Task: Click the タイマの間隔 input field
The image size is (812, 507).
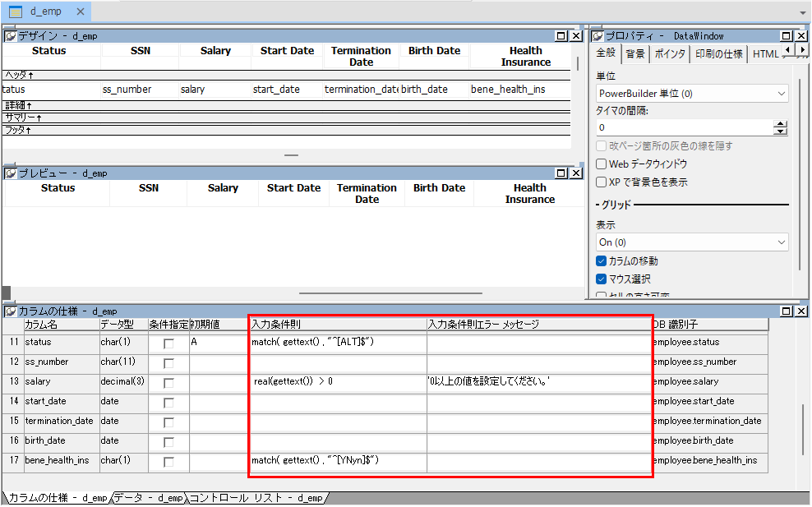Action: (x=685, y=127)
